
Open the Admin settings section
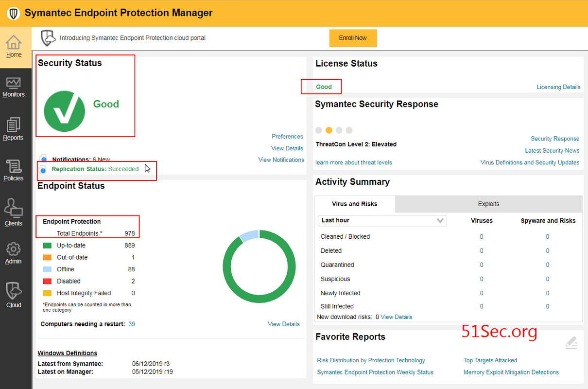coord(14,253)
